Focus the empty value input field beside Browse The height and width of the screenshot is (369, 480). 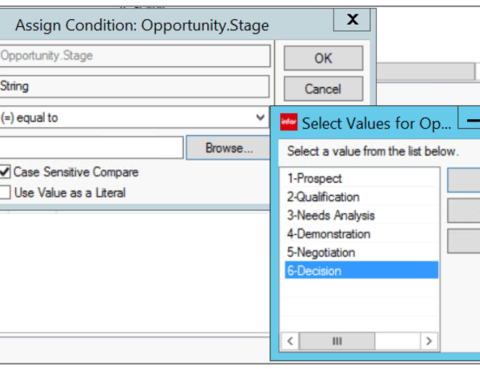(x=91, y=148)
